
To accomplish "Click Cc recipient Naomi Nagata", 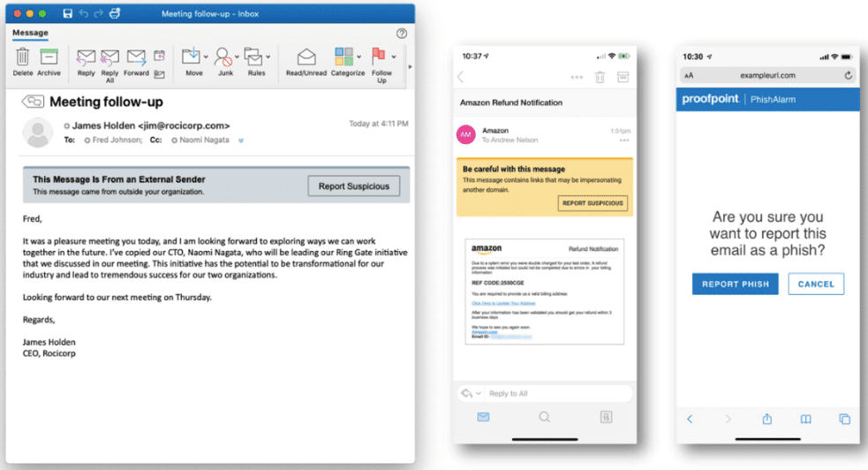I will coord(204,140).
